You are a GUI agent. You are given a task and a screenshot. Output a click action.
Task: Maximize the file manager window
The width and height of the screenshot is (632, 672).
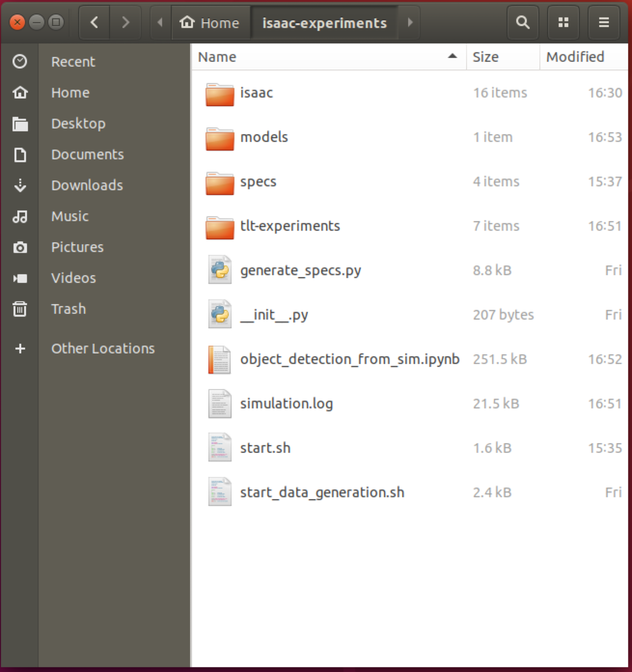click(56, 22)
